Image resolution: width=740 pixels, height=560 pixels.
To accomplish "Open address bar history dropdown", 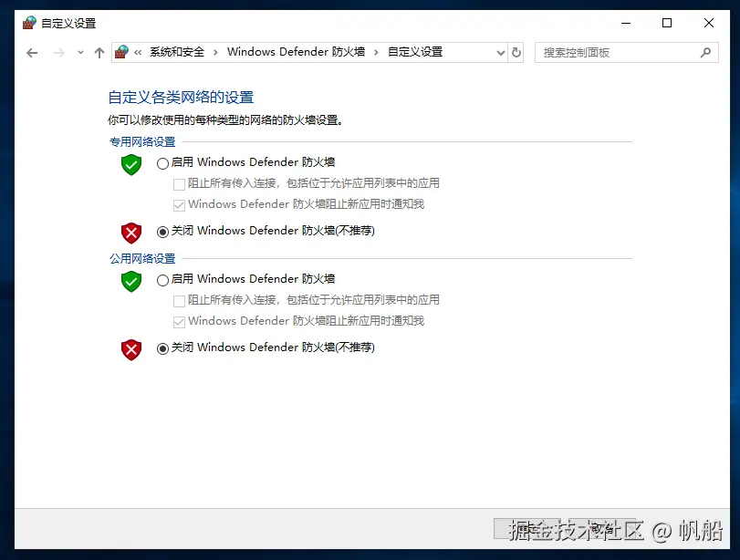I will [501, 53].
